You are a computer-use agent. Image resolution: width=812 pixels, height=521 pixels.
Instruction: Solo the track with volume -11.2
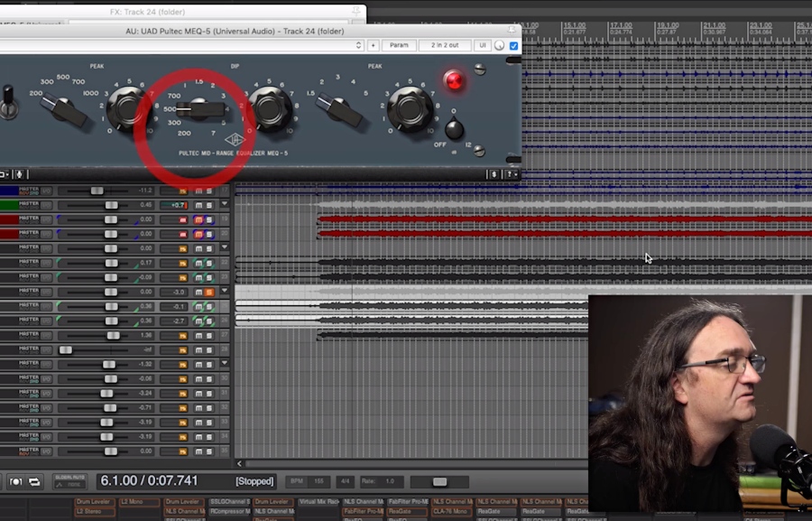208,191
